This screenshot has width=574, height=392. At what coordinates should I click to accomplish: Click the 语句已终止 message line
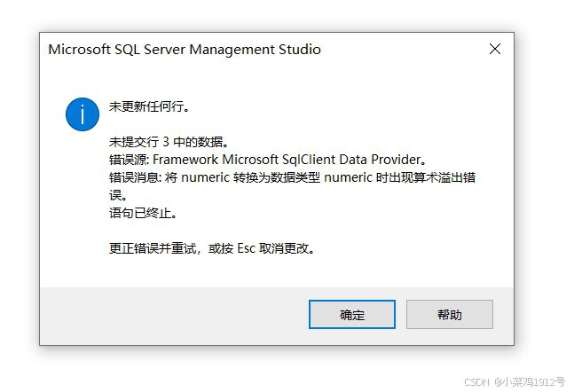tap(143, 213)
